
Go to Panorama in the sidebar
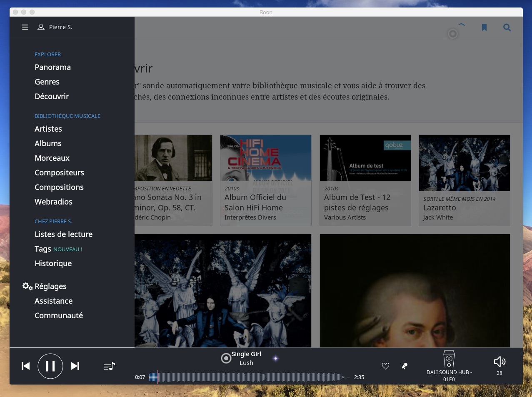click(x=53, y=67)
